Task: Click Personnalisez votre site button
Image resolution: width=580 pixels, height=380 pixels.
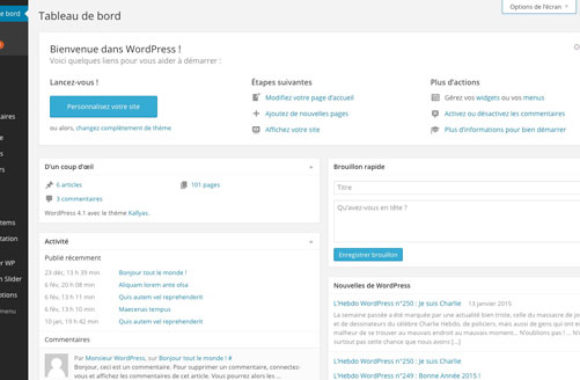Action: click(x=104, y=107)
